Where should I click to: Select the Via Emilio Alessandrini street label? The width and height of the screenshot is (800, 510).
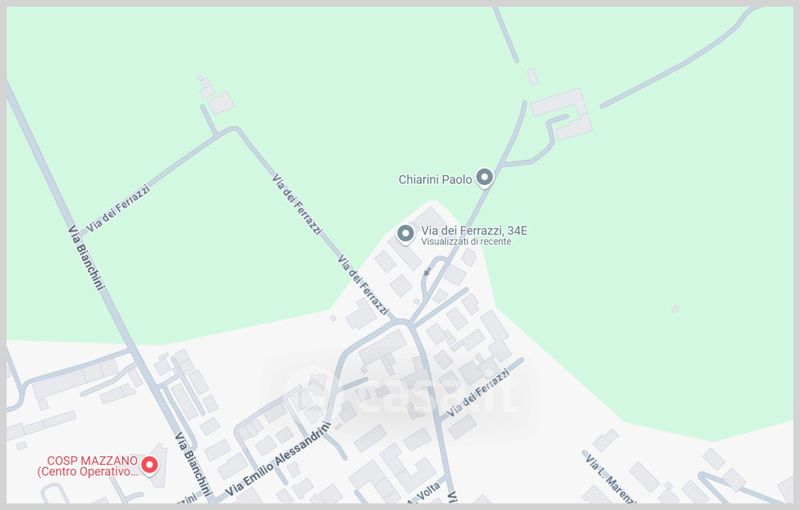(278, 459)
